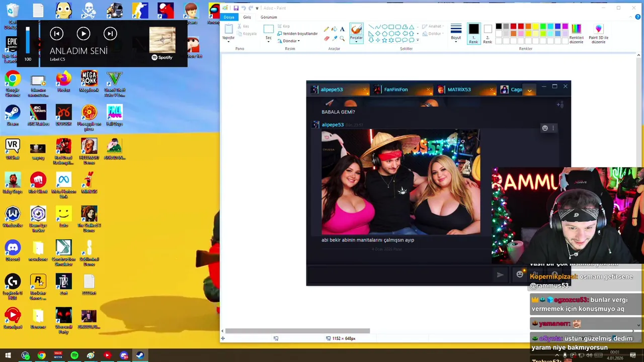This screenshot has width=644, height=362.
Task: Click the chat message input field
Action: click(x=400, y=275)
